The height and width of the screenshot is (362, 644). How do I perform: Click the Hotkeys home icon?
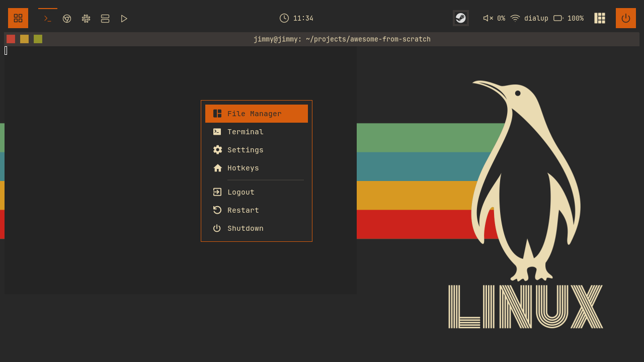[x=217, y=168]
